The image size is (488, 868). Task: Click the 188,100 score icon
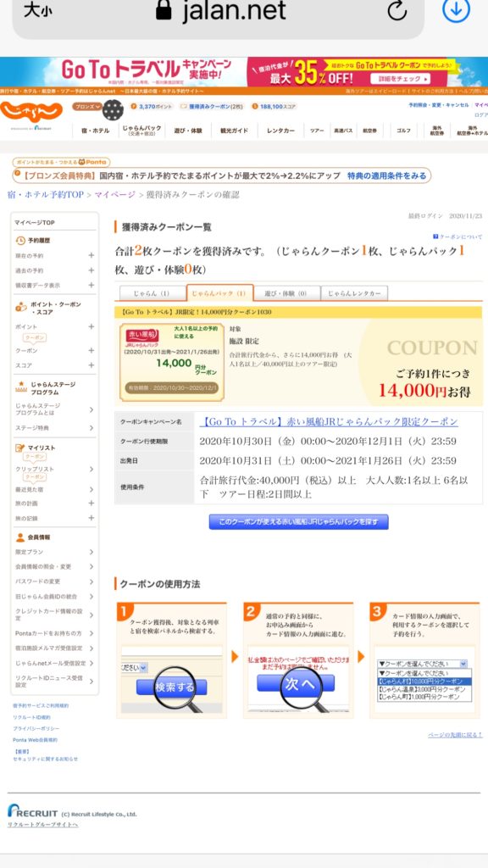click(255, 106)
